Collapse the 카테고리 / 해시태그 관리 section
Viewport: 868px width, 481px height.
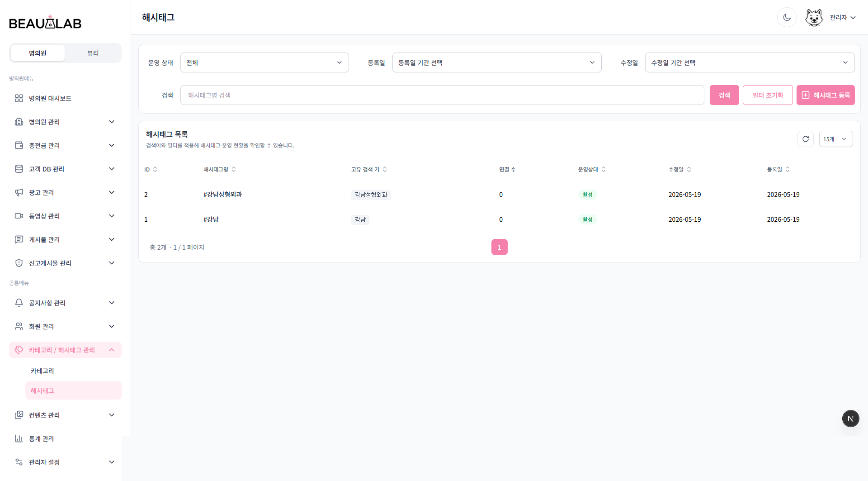pyautogui.click(x=112, y=350)
